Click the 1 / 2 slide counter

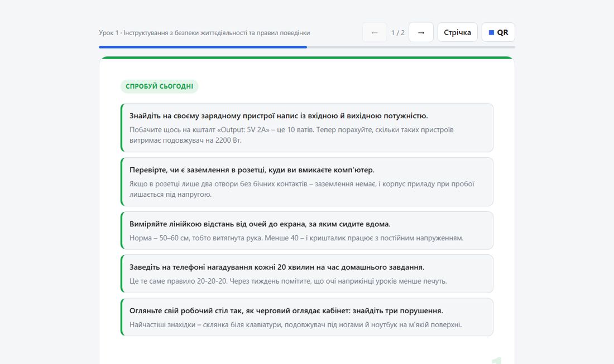(398, 32)
